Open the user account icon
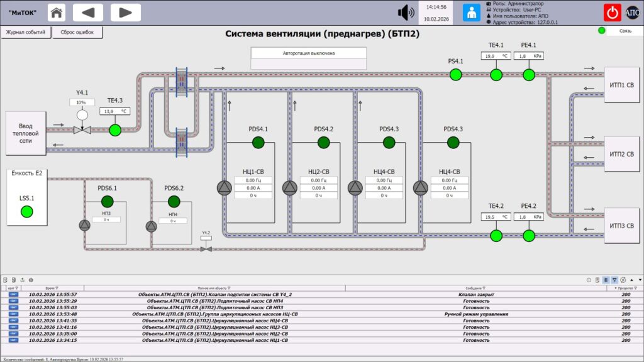 [472, 13]
